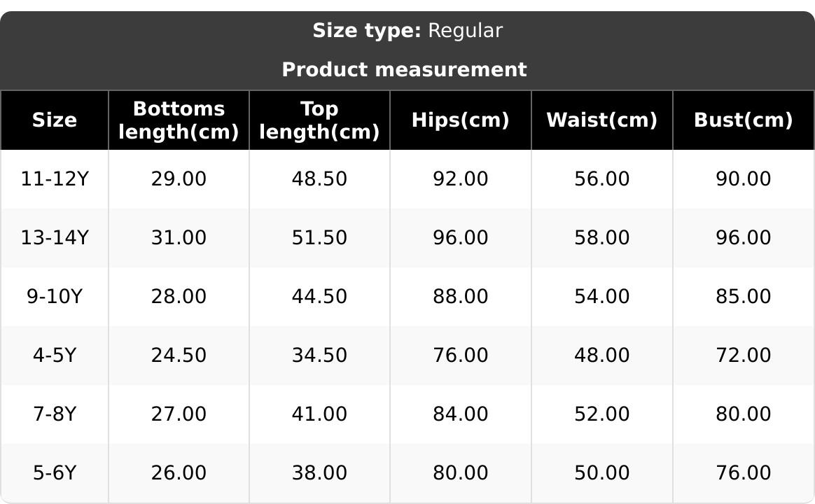This screenshot has width=815, height=504.
Task: Click the 84.00 hips value
Action: coord(460,414)
